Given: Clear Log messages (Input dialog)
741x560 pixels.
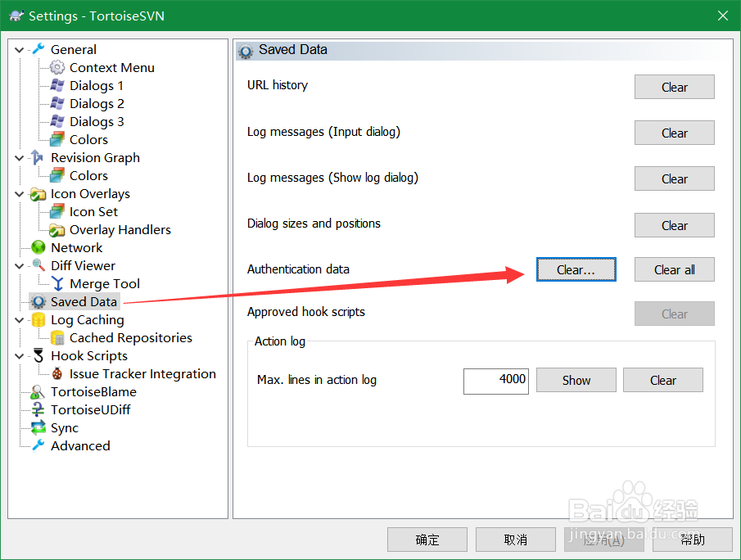Looking at the screenshot, I should (x=675, y=133).
